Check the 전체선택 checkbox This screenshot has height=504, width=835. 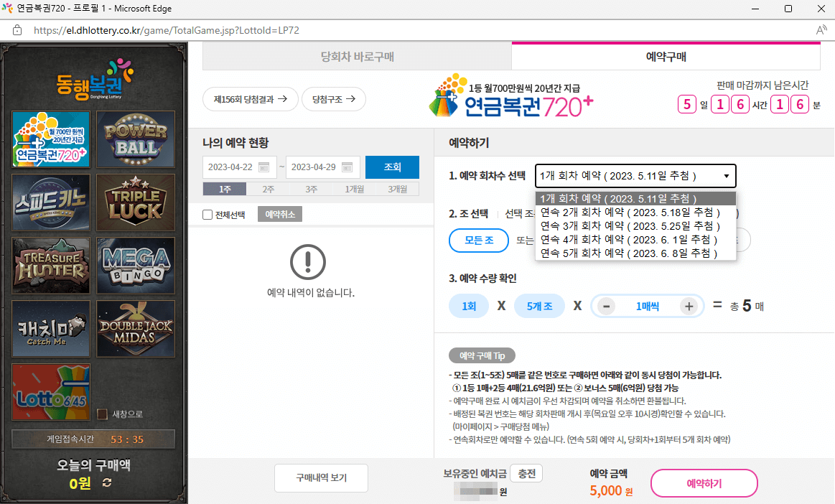207,215
